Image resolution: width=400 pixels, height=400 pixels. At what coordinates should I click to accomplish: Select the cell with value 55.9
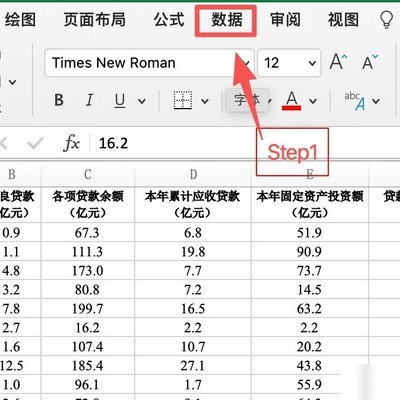(x=310, y=384)
